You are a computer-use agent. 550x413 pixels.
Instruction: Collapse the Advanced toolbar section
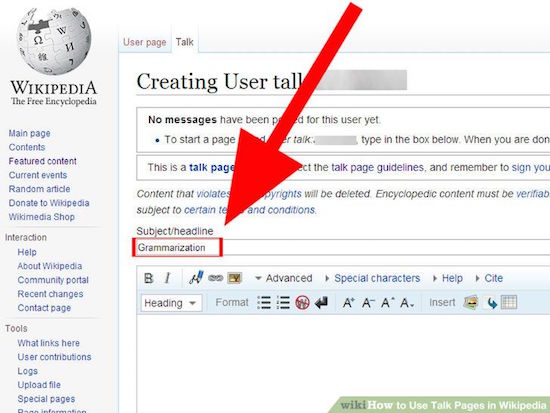pyautogui.click(x=283, y=278)
